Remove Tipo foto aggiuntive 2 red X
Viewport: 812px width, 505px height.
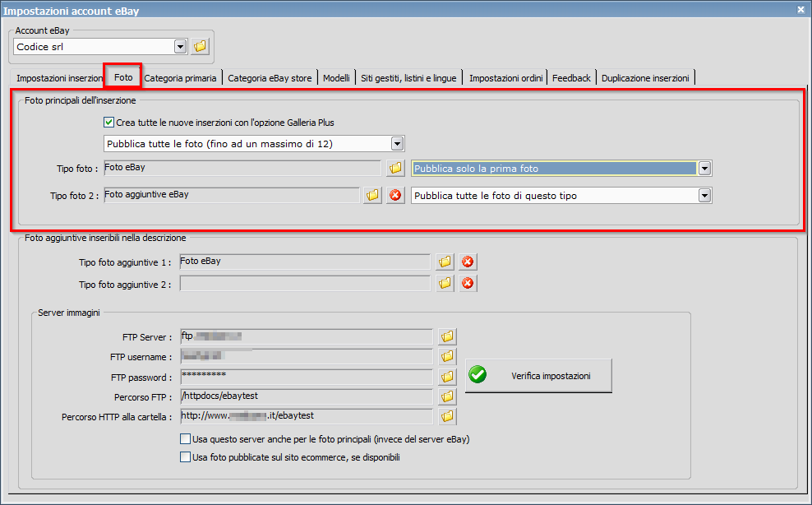(468, 284)
